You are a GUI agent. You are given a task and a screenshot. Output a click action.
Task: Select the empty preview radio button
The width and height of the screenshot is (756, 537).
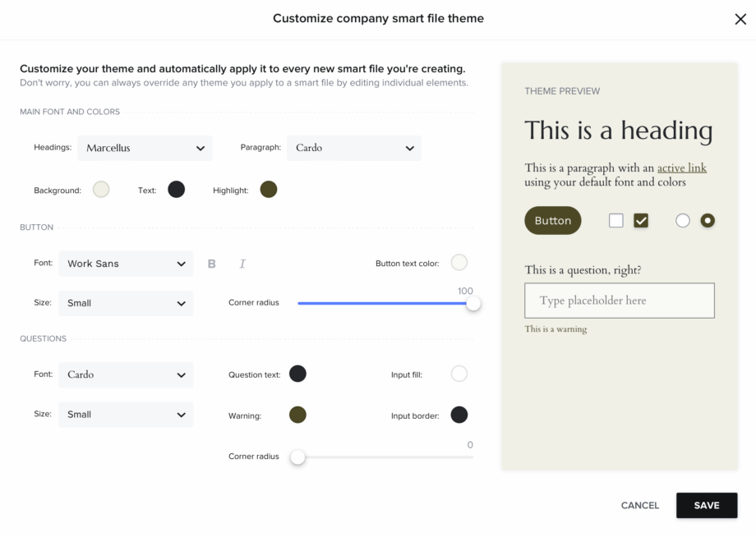[682, 221]
